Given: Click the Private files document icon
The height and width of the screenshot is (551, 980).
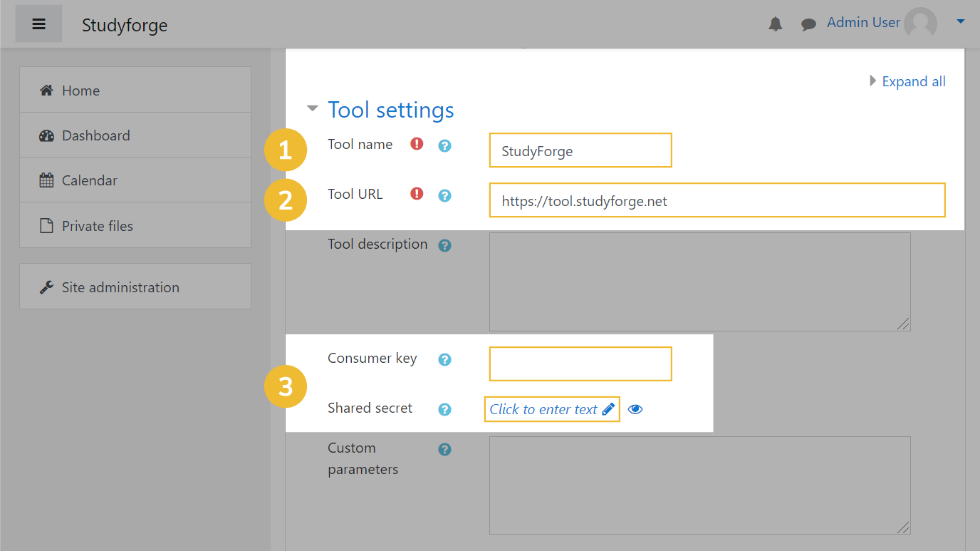Looking at the screenshot, I should click(46, 226).
